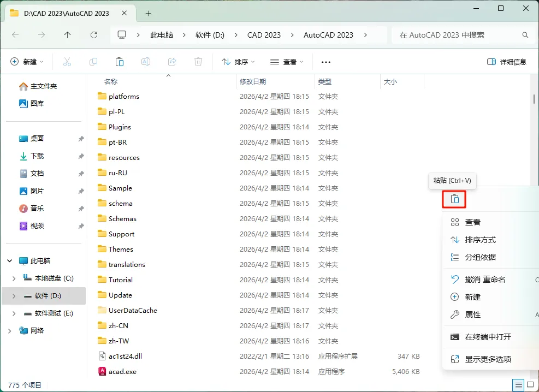539x392 pixels.
Task: Open the 排序 sort dropdown
Action: 238,62
